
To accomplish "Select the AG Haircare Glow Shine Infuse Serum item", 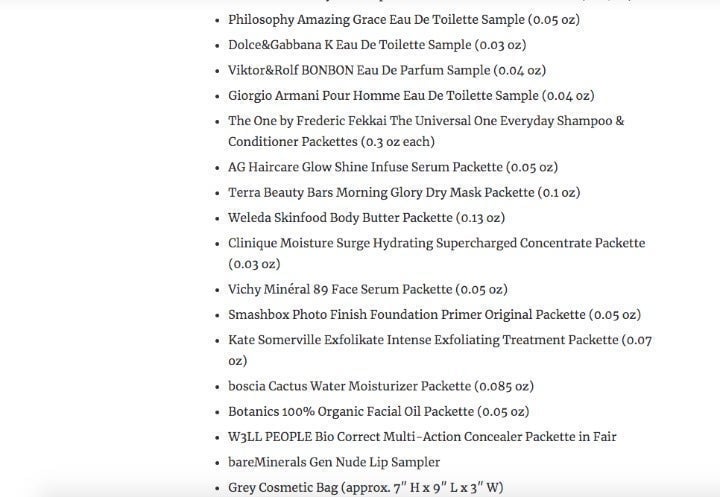I will pyautogui.click(x=393, y=167).
